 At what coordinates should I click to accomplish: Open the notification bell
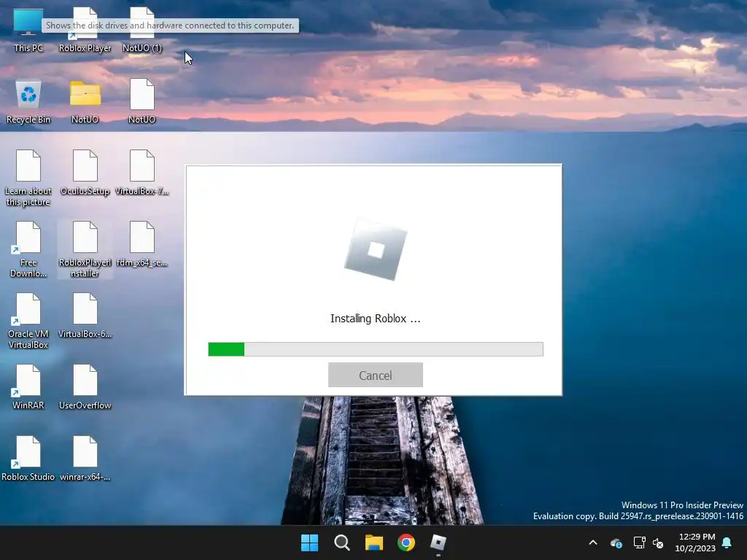pyautogui.click(x=727, y=542)
